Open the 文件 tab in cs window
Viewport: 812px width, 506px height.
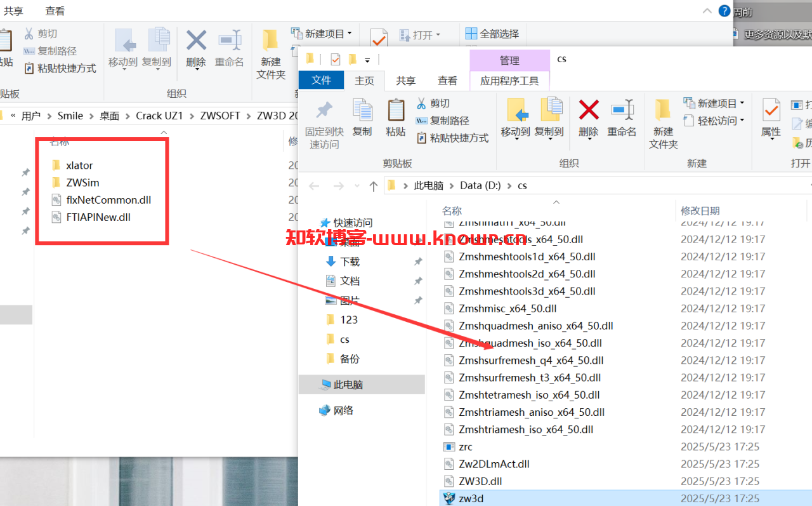[x=322, y=80]
